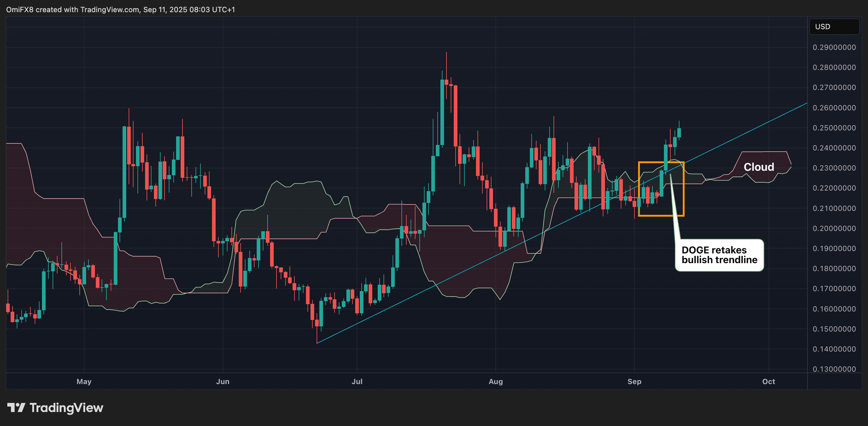The image size is (868, 426).
Task: Click the 'Jul' label on the time axis
Action: pyautogui.click(x=357, y=382)
